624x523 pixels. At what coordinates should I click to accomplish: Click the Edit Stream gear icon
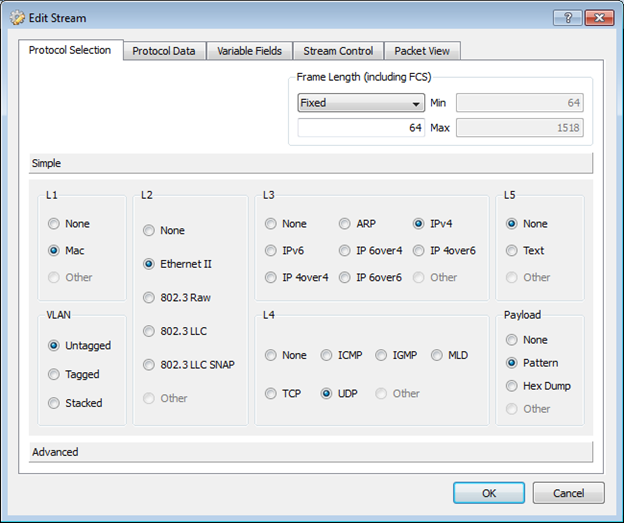(17, 18)
